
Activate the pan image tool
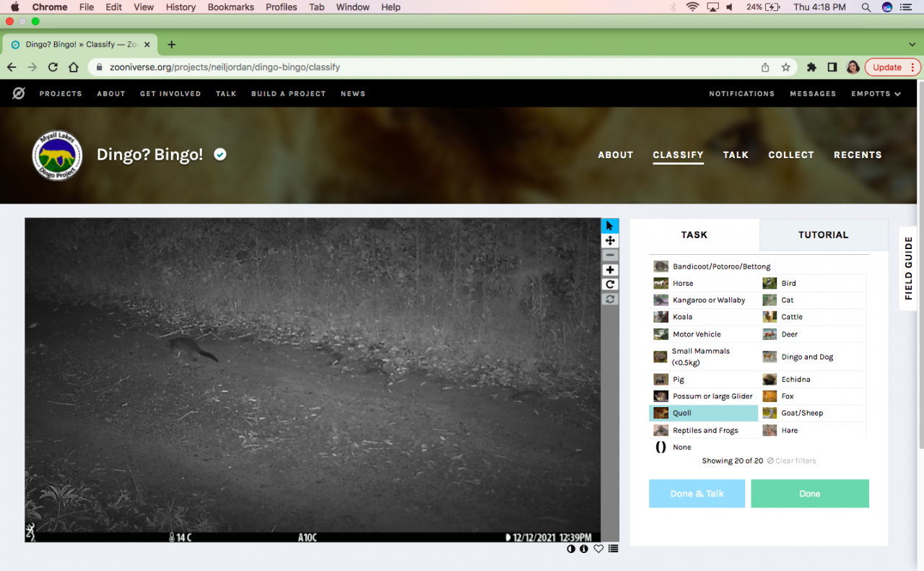(610, 240)
